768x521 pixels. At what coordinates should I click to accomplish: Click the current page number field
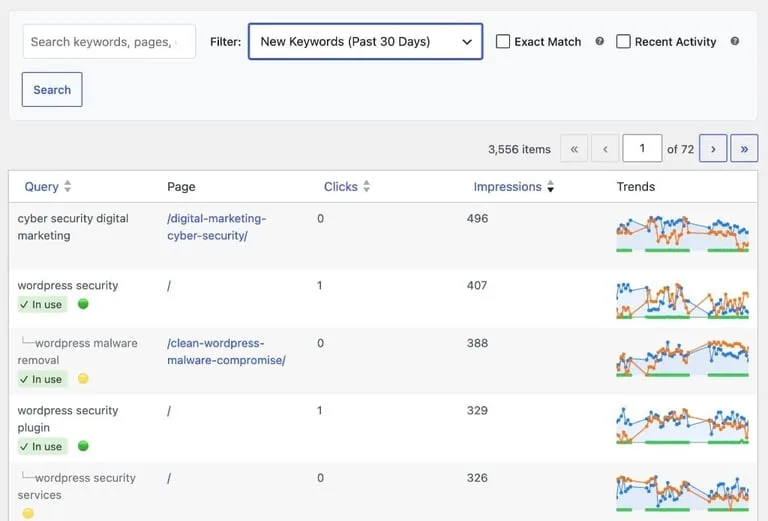point(642,148)
